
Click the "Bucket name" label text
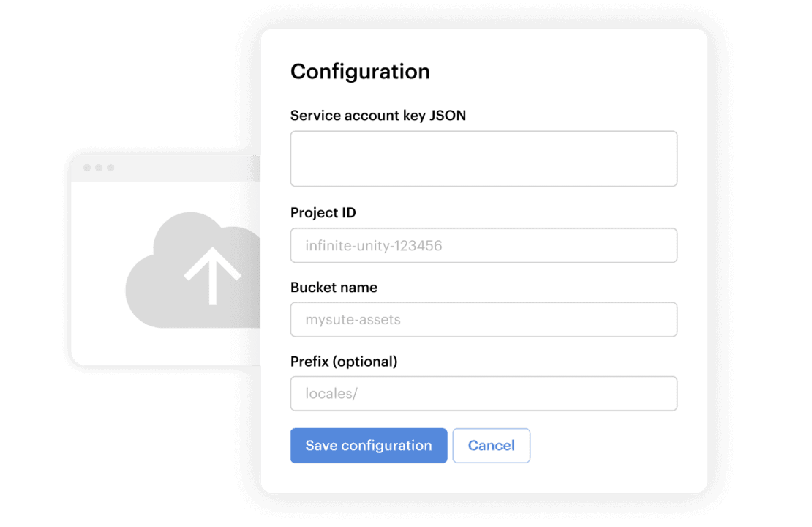point(334,288)
